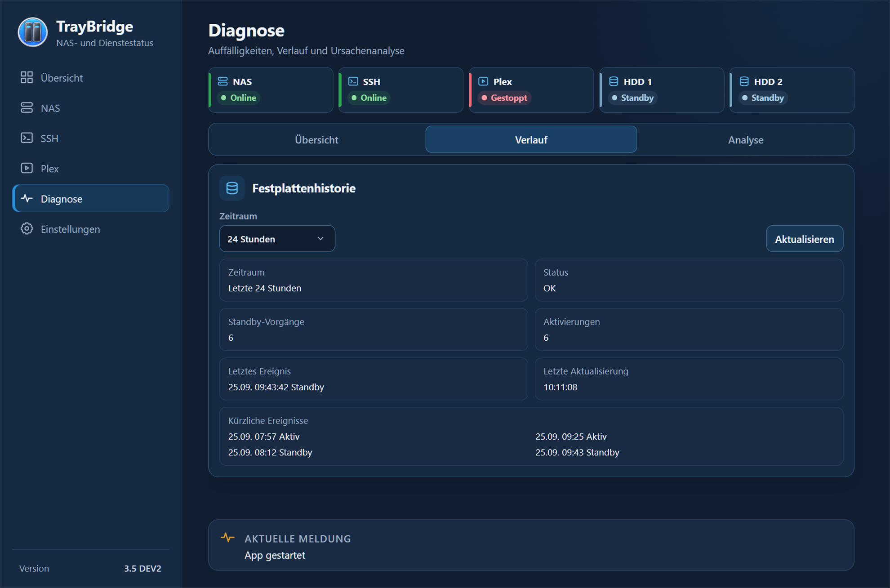Switch to the Übersicht tab
The height and width of the screenshot is (588, 890).
point(316,140)
